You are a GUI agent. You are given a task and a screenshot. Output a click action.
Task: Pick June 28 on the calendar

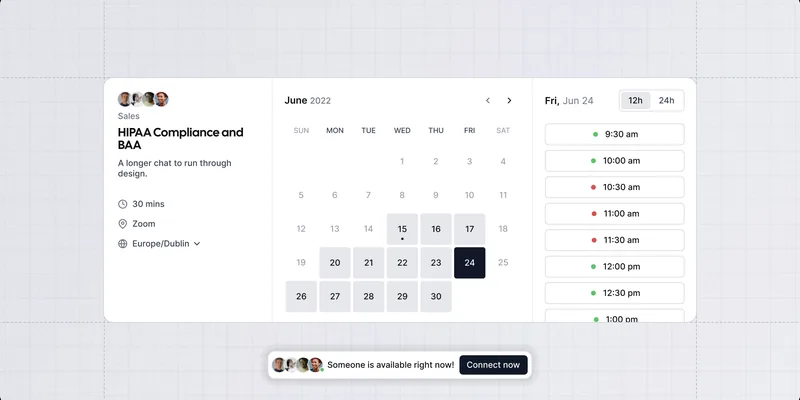[x=368, y=296]
